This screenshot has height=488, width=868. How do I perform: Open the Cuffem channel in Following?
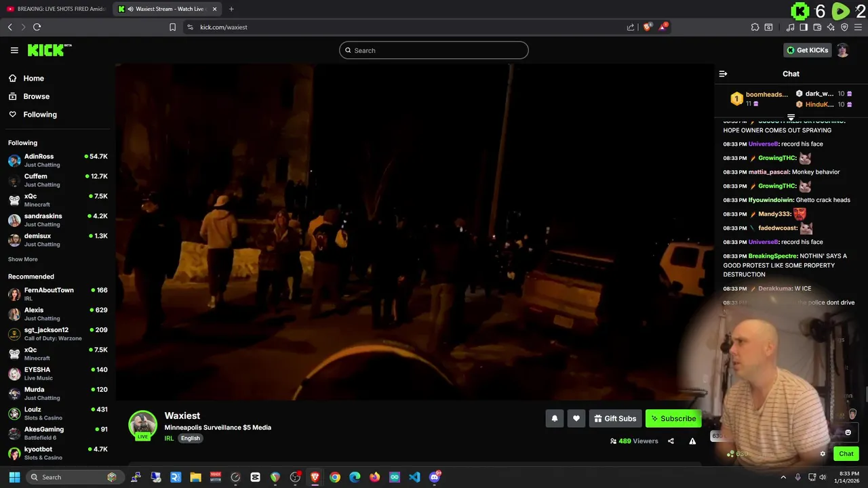point(58,180)
